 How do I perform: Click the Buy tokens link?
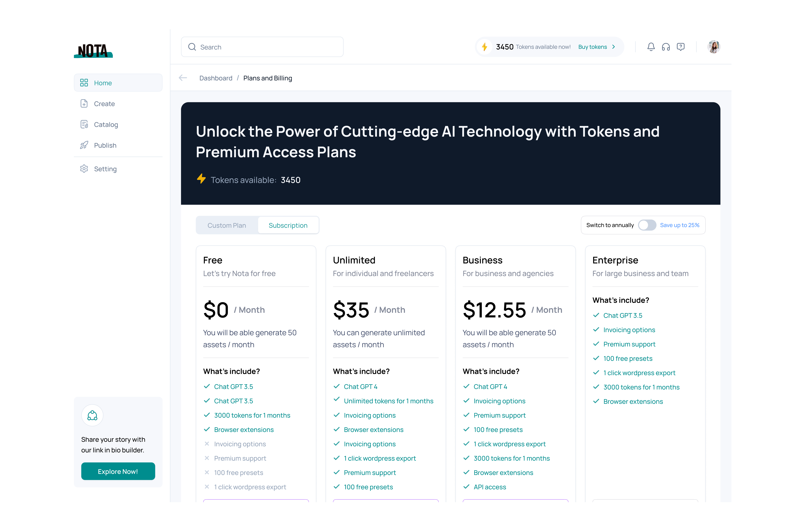pyautogui.click(x=592, y=47)
